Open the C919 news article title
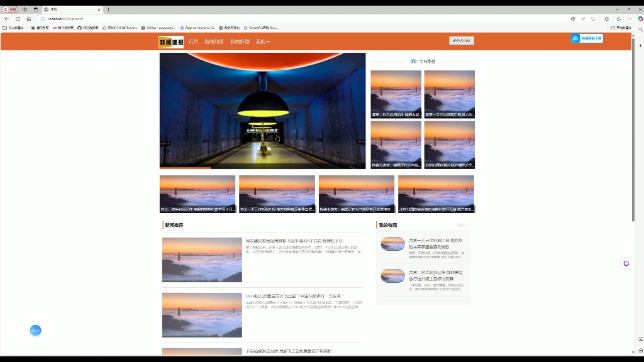 (x=294, y=296)
